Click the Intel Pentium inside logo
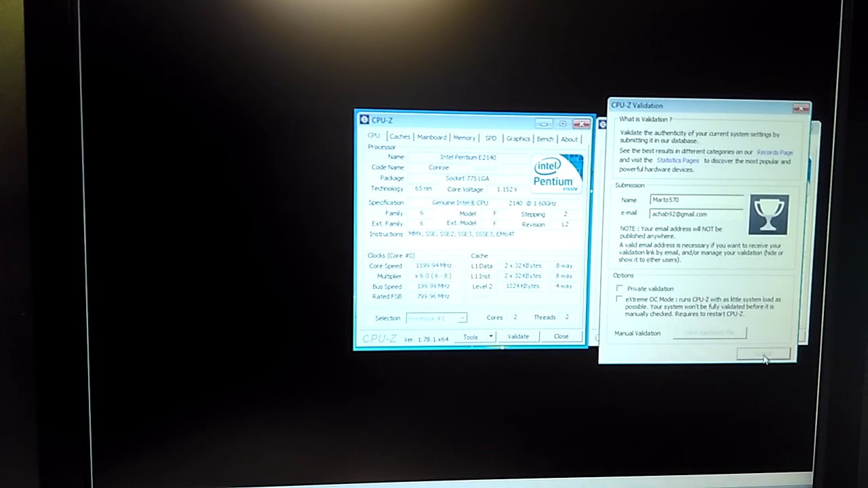 tap(557, 174)
